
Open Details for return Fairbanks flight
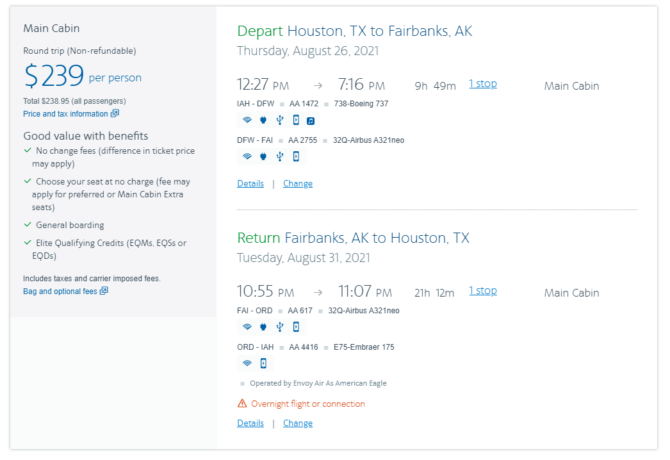click(x=250, y=423)
